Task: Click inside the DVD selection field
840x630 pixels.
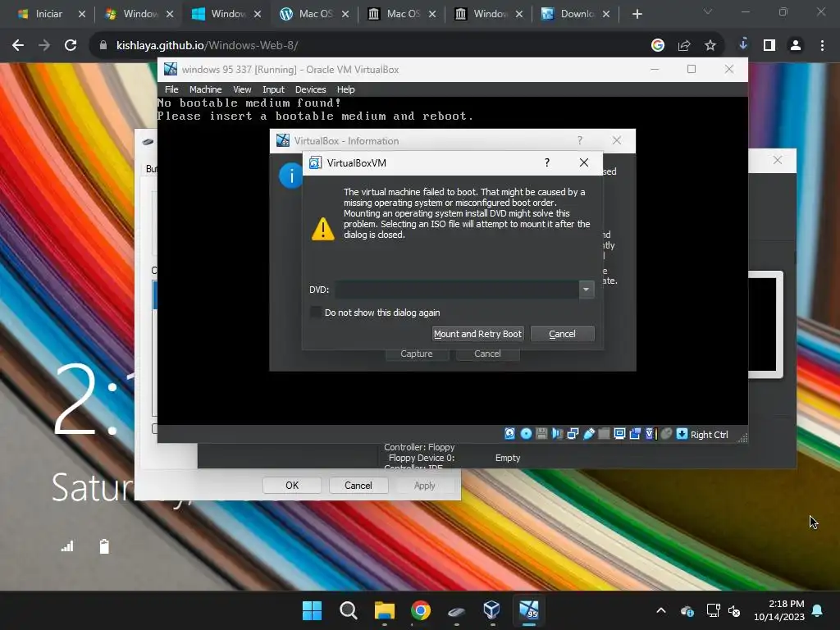Action: [457, 290]
